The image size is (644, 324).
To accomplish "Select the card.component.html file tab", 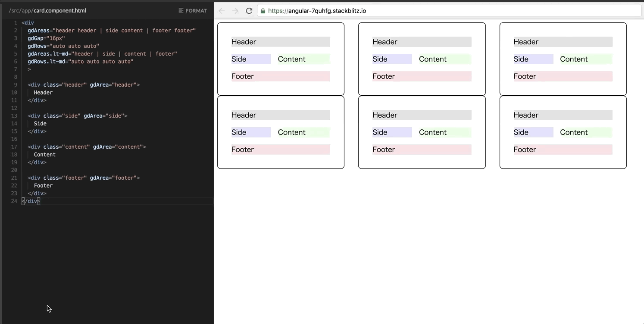I will pos(47,10).
